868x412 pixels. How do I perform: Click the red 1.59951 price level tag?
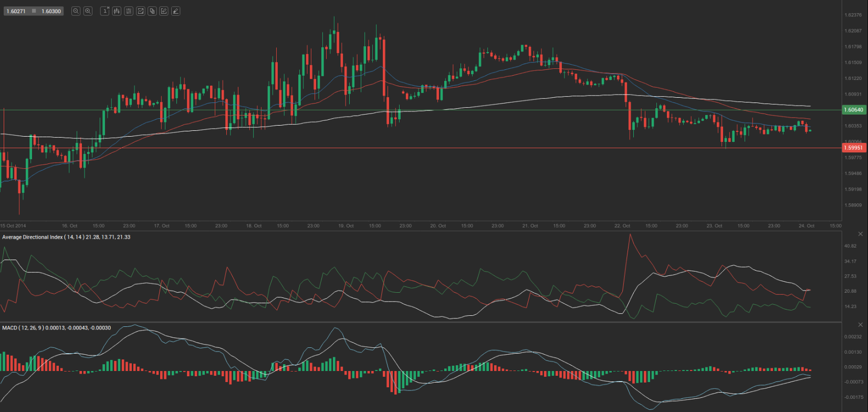(x=853, y=148)
